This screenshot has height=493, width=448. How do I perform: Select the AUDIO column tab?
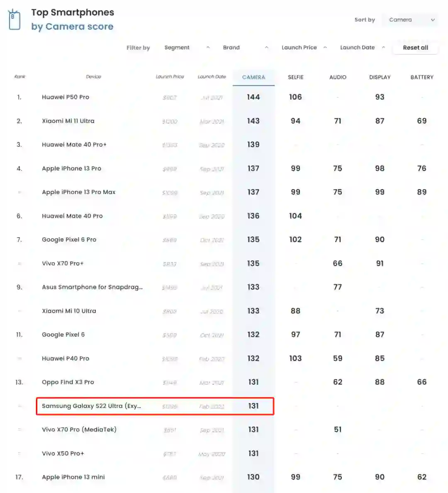coord(338,78)
